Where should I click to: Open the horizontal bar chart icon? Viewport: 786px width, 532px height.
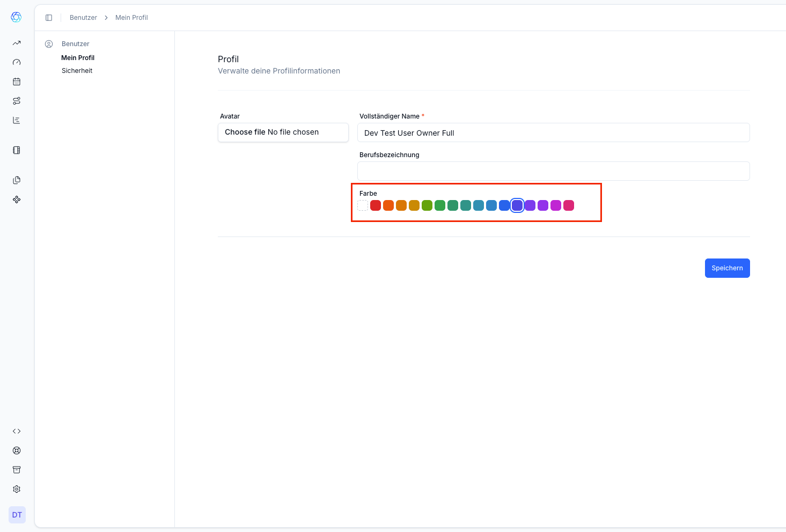(17, 120)
